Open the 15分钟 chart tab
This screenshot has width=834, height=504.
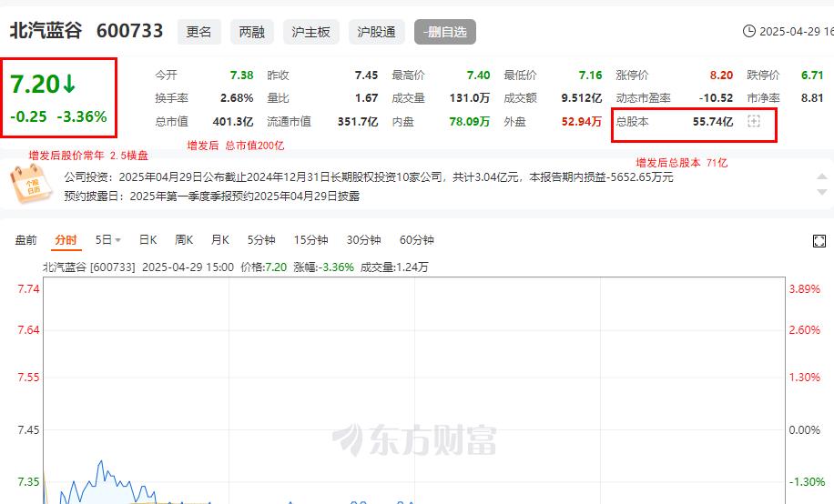[310, 240]
